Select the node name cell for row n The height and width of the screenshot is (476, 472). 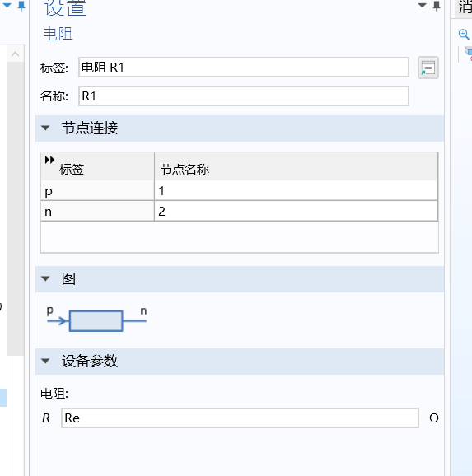(x=297, y=212)
